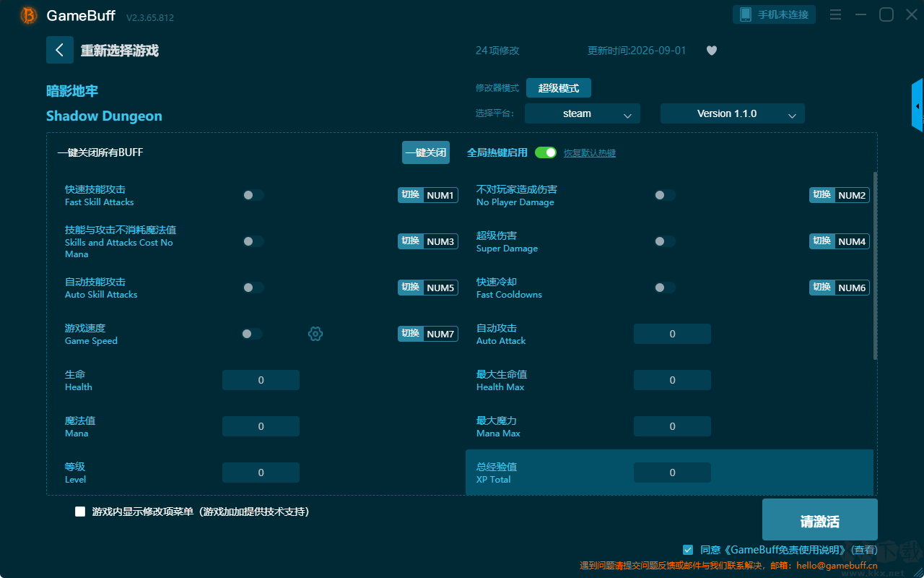Viewport: 924px width, 578px height.
Task: Turn on Super Damage switch
Action: [x=665, y=241]
